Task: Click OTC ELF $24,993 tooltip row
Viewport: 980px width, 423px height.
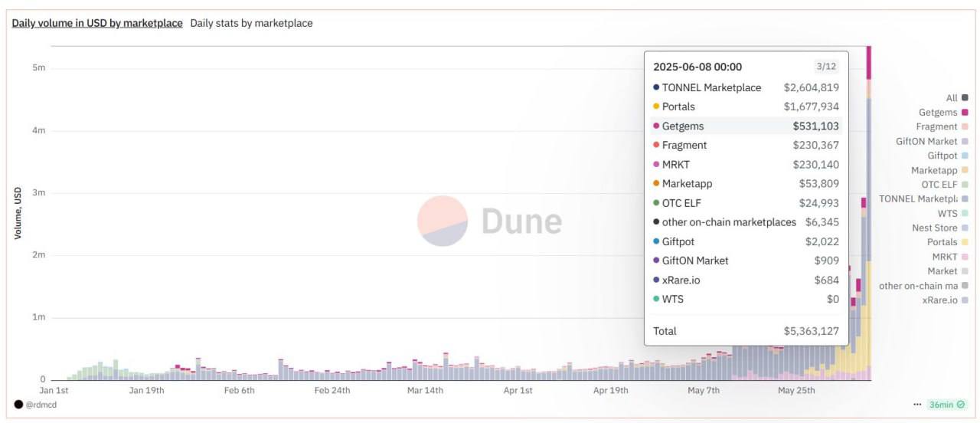Action: click(746, 203)
